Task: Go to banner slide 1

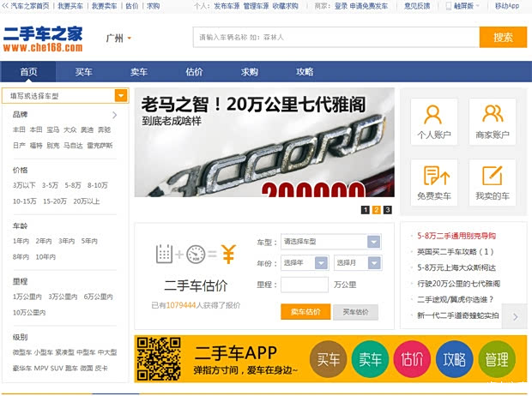Action: tap(365, 210)
